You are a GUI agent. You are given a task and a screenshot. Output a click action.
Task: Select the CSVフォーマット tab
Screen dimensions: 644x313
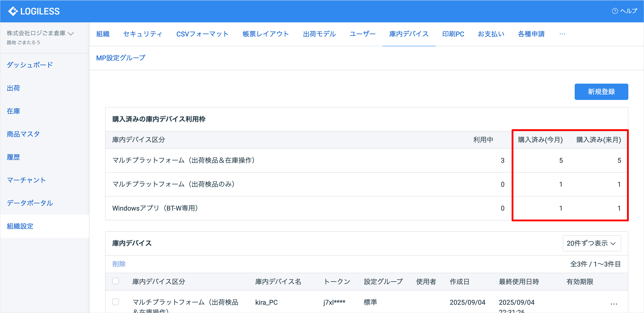[202, 34]
